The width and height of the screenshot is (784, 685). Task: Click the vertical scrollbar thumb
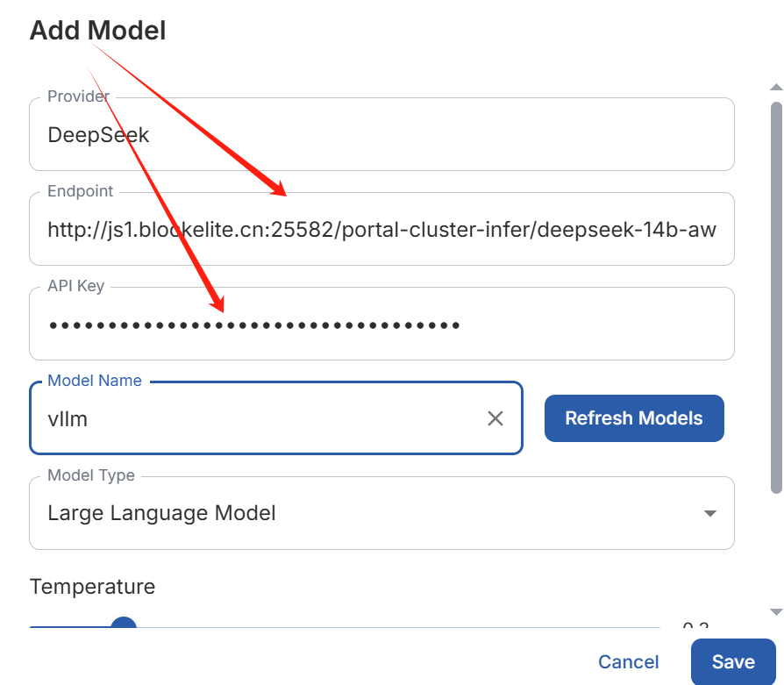click(776, 298)
